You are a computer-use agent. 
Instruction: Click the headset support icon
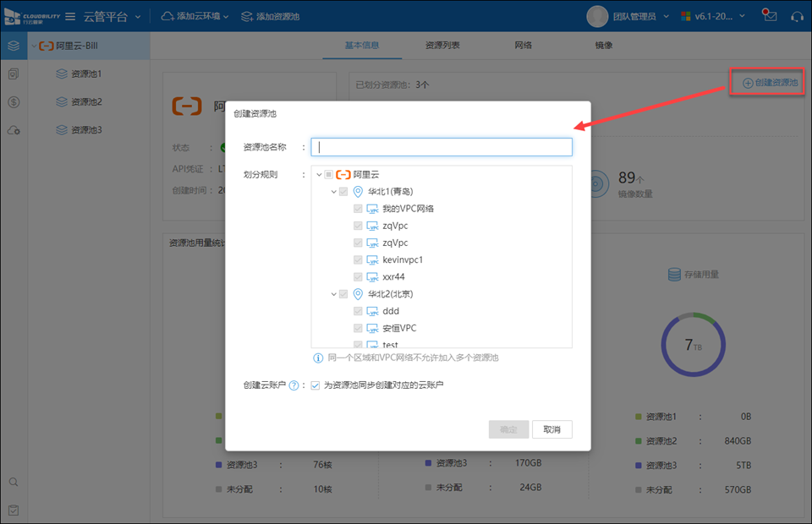pos(798,17)
